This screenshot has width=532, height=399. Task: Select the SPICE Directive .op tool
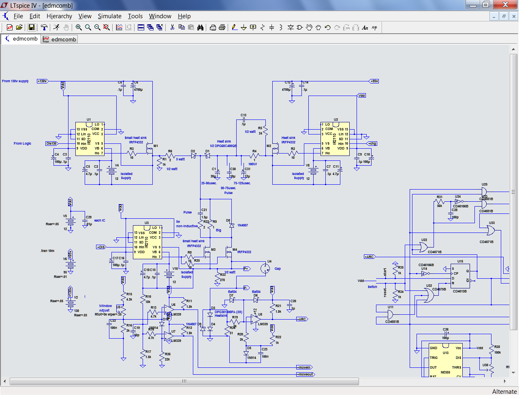(374, 27)
